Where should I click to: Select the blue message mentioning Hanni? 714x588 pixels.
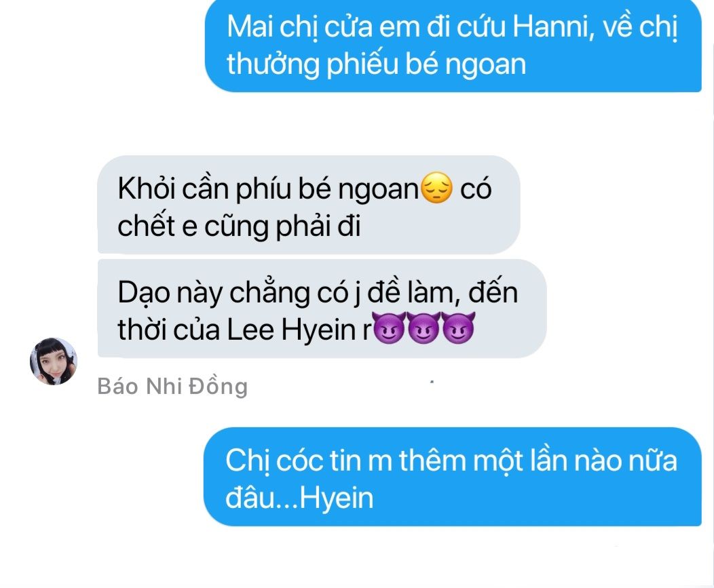click(x=453, y=45)
